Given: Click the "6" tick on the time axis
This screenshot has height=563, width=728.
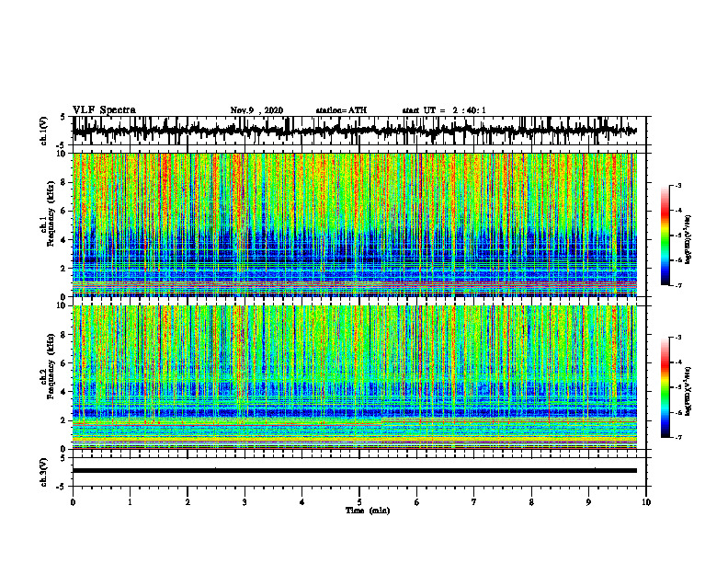Looking at the screenshot, I should [417, 502].
